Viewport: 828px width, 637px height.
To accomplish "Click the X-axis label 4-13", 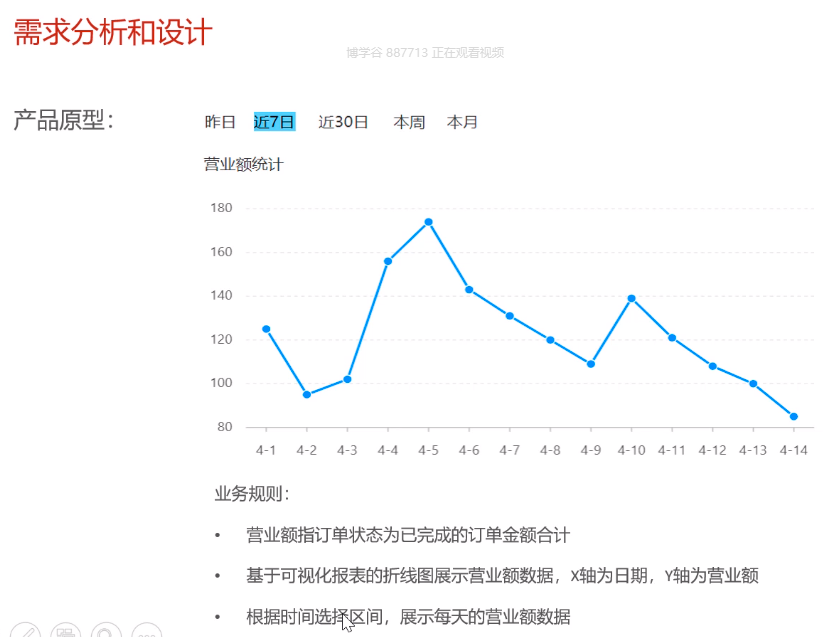I will 753,451.
